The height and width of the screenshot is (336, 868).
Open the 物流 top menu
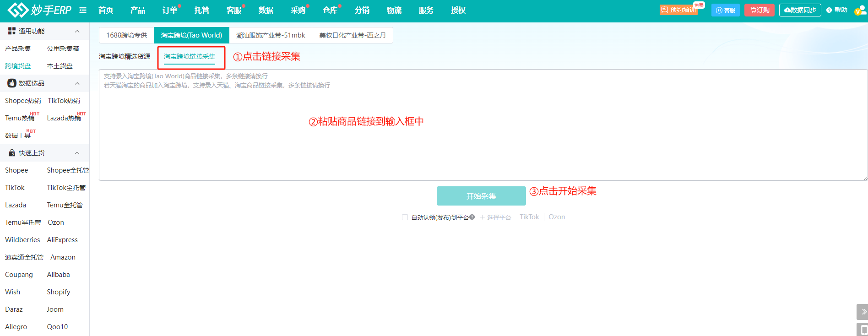point(394,10)
